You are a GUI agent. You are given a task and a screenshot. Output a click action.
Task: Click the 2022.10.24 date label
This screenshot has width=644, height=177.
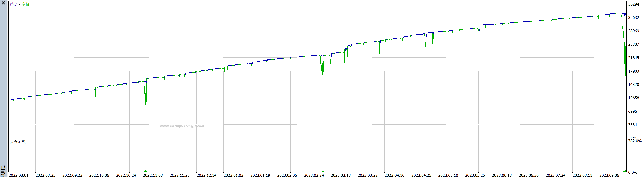tap(126, 175)
